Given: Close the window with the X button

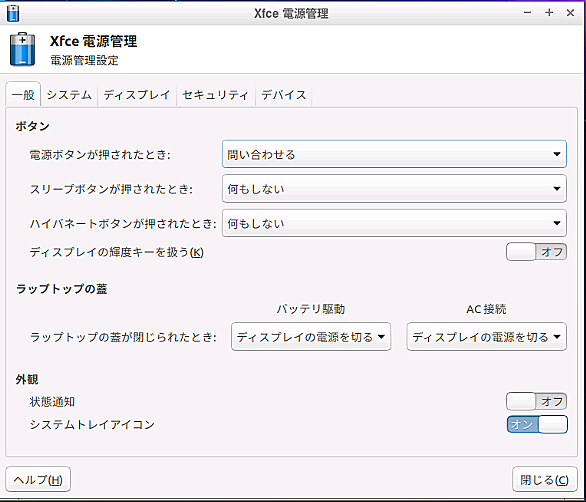Looking at the screenshot, I should coord(570,13).
